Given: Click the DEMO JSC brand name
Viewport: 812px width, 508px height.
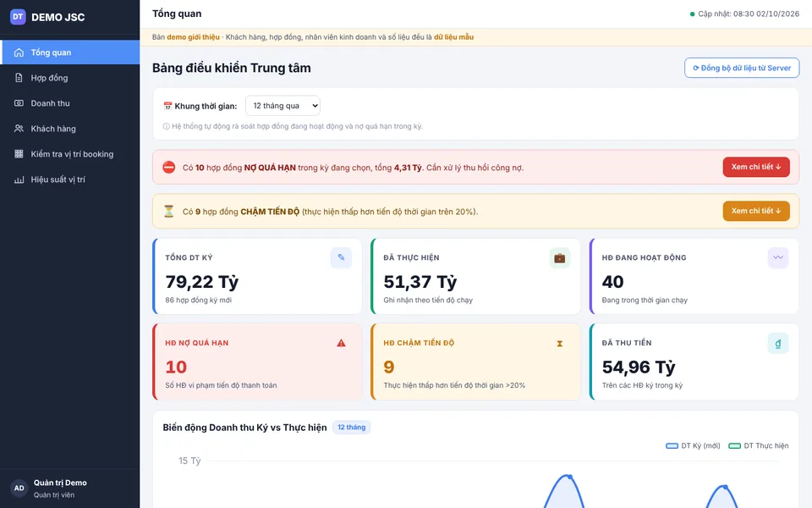Looking at the screenshot, I should point(58,17).
